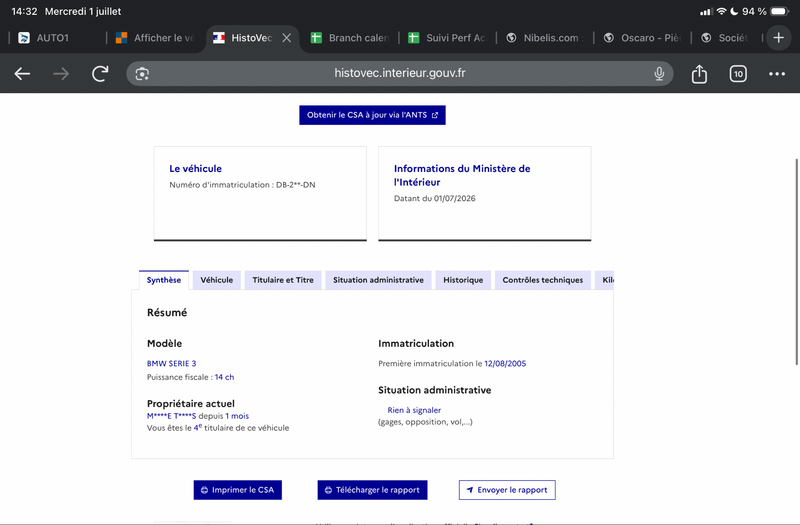This screenshot has width=800, height=525.
Task: Select the Titulaire et Titre tab
Action: (x=283, y=280)
